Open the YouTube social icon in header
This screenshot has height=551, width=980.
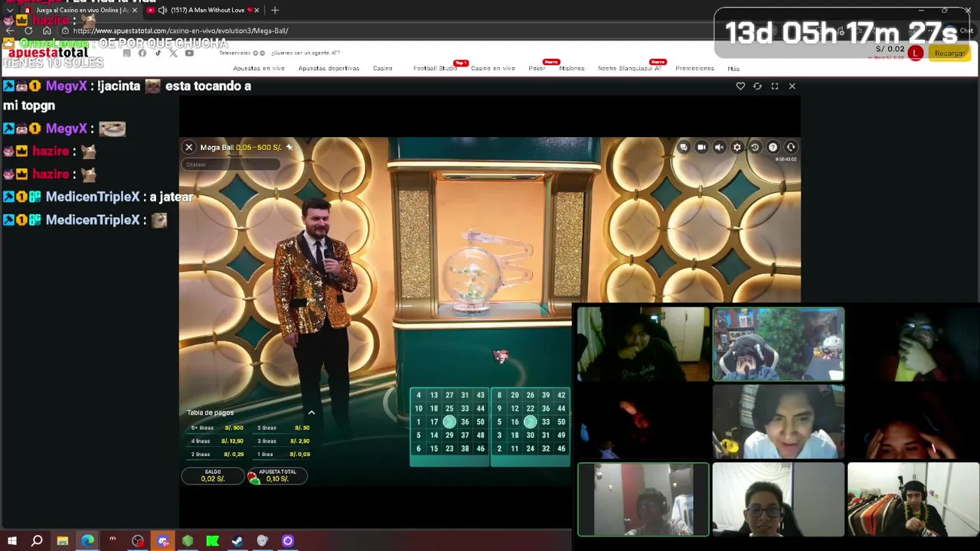189,53
